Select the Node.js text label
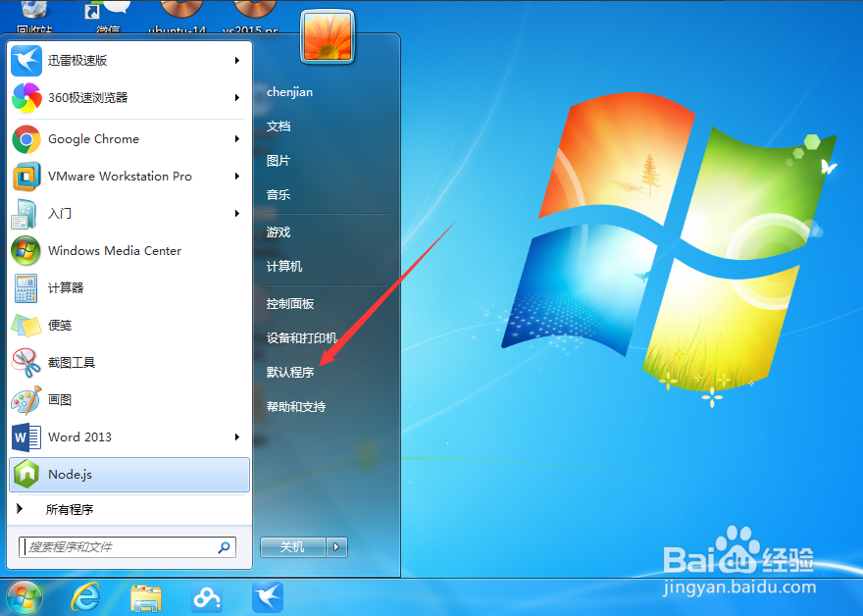 point(70,475)
